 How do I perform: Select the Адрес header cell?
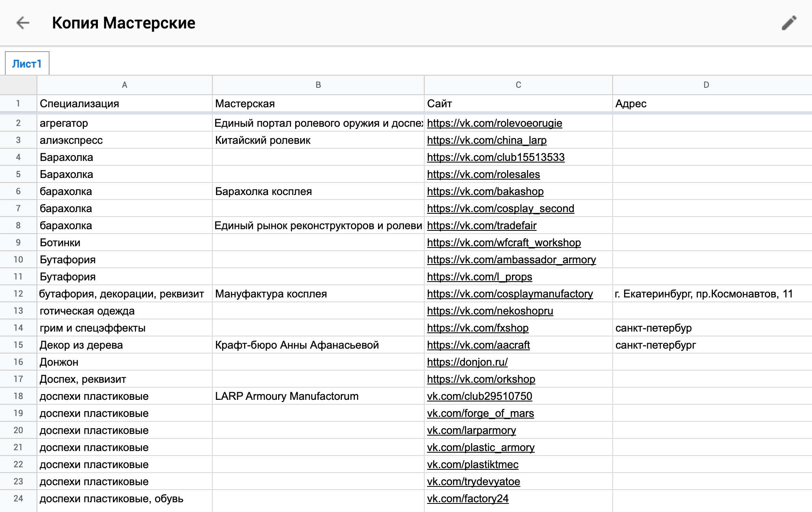coord(712,104)
